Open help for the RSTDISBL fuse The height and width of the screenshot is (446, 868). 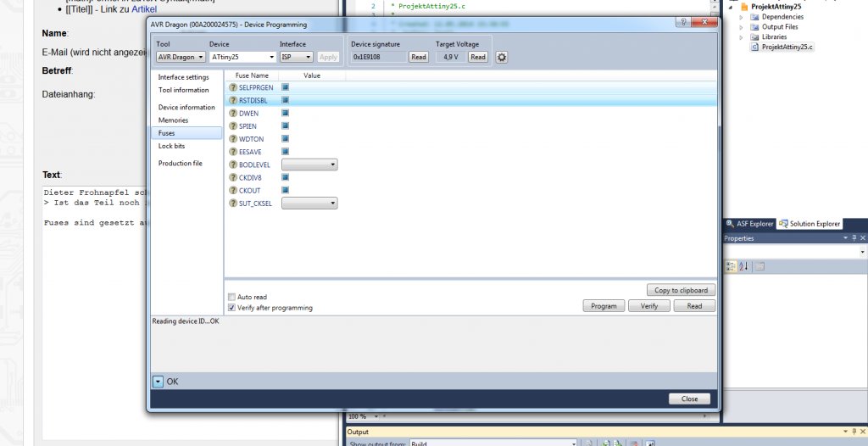point(233,100)
